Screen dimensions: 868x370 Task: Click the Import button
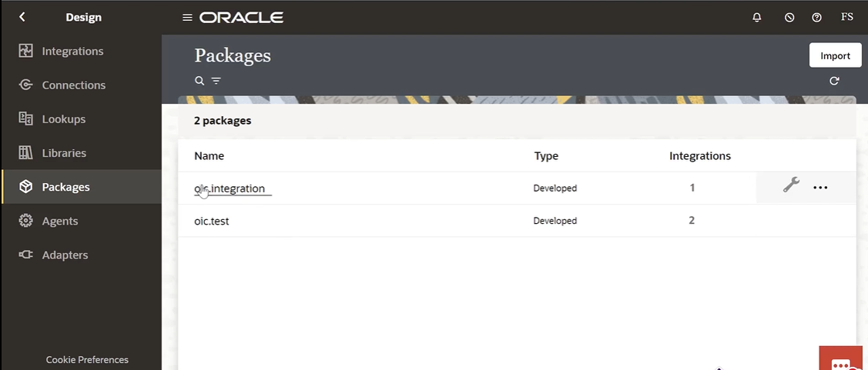coord(836,55)
